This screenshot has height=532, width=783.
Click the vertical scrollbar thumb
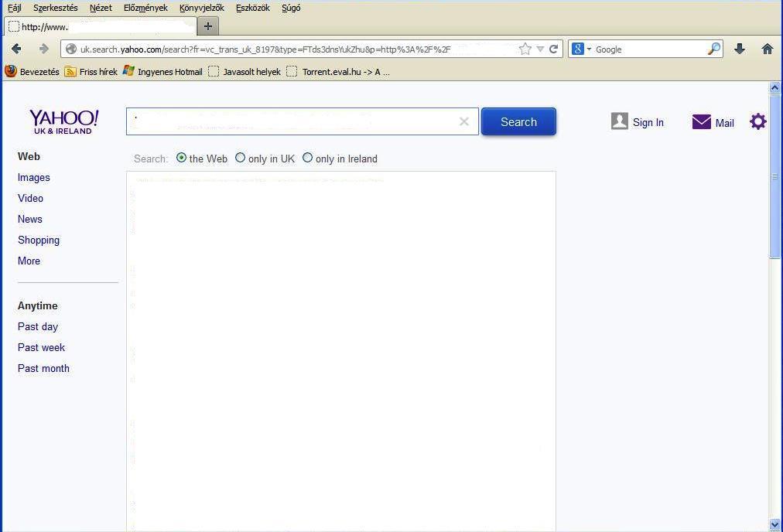click(774, 176)
